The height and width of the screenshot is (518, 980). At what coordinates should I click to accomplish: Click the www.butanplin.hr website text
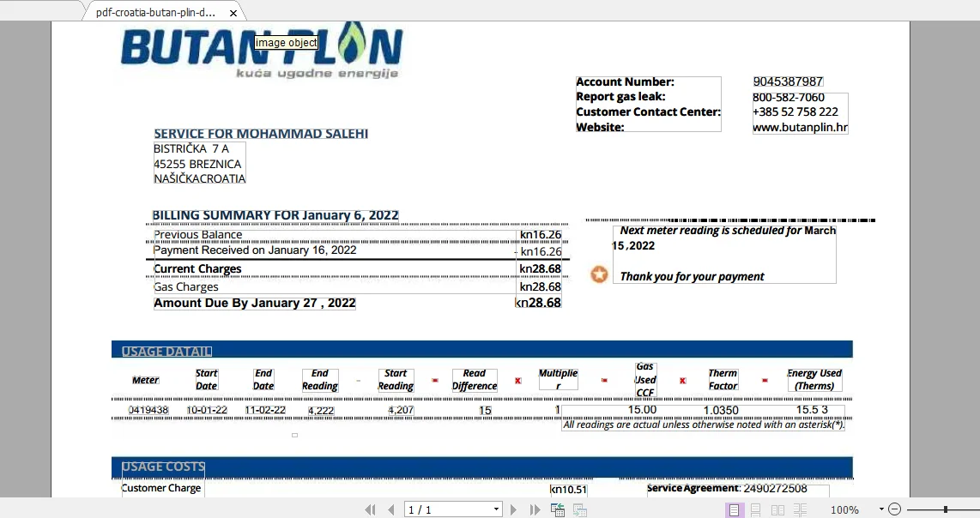800,127
